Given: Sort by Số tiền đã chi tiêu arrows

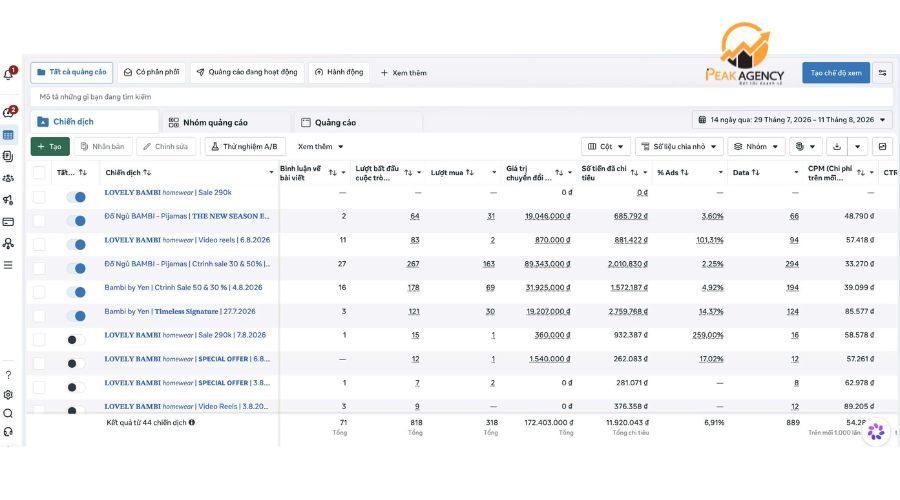Looking at the screenshot, I should pyautogui.click(x=634, y=172).
